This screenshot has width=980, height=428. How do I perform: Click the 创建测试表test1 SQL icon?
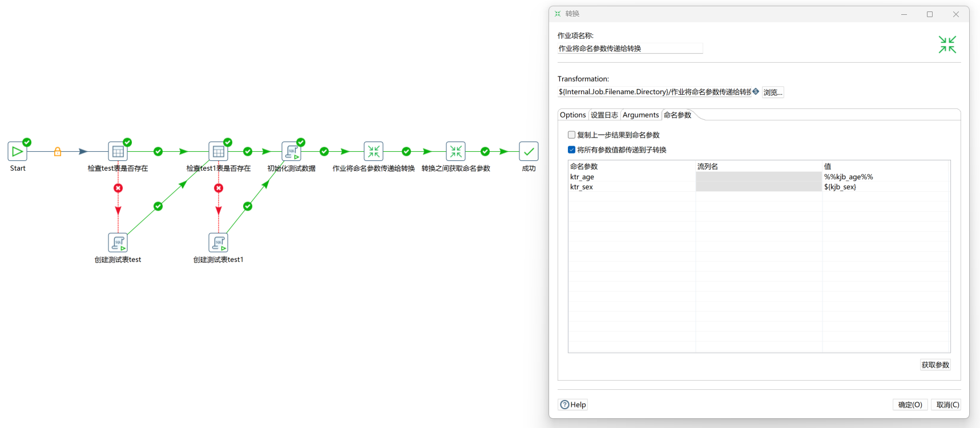[x=218, y=243]
